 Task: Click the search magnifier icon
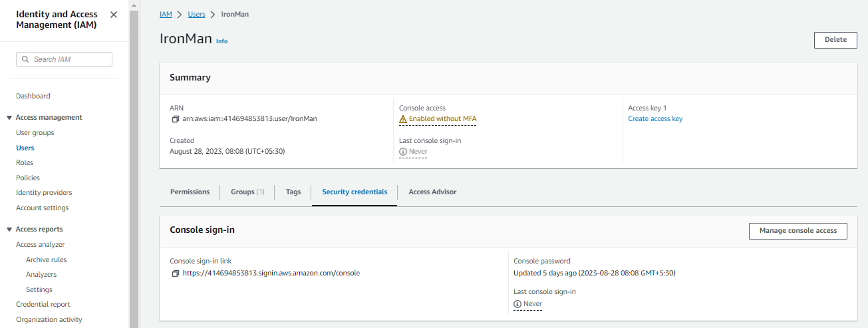(x=25, y=59)
